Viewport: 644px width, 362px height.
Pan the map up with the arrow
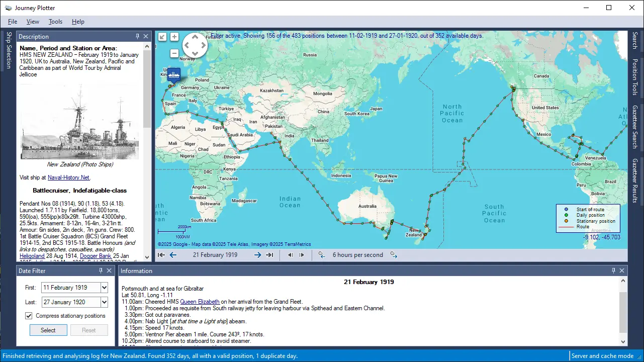tap(194, 38)
